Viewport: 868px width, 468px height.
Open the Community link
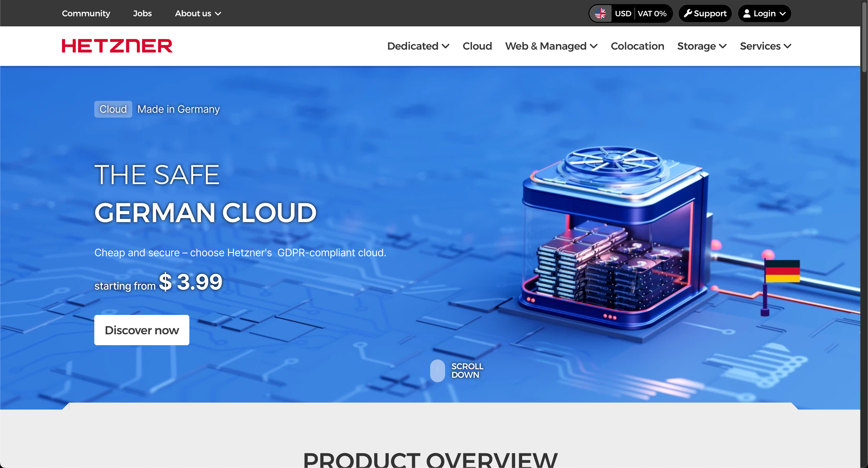(x=86, y=13)
